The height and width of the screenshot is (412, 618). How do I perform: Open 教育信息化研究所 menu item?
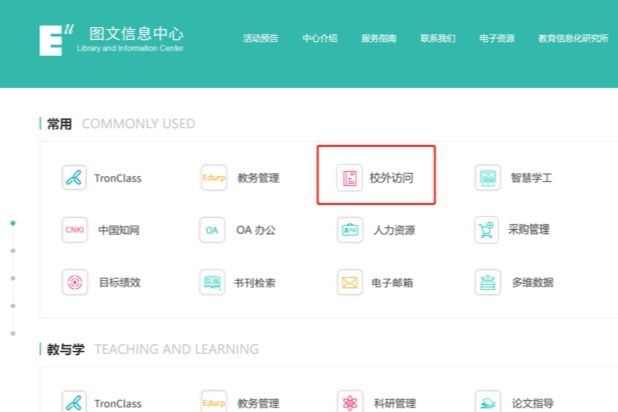tap(573, 38)
